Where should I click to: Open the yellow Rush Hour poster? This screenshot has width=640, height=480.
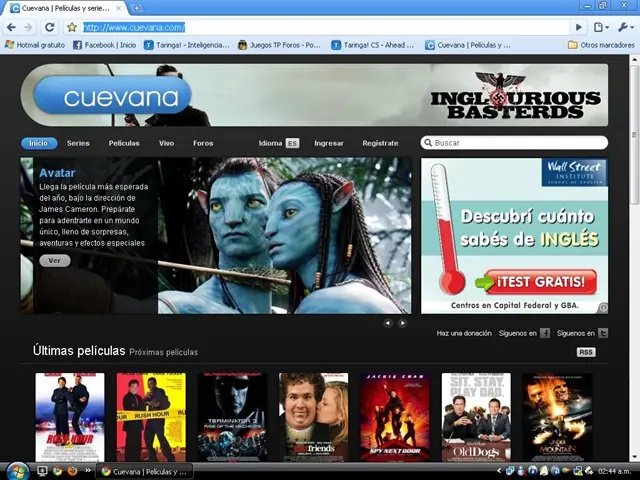pos(151,417)
